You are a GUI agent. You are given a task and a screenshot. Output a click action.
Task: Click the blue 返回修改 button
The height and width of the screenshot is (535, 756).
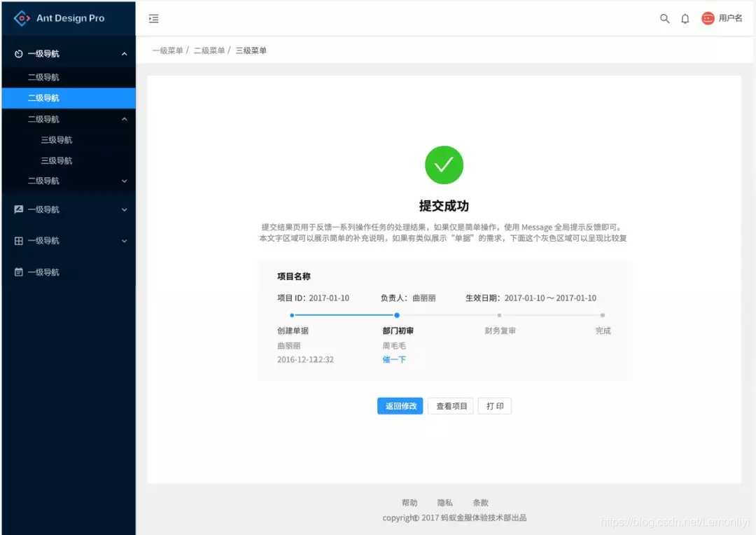click(400, 405)
